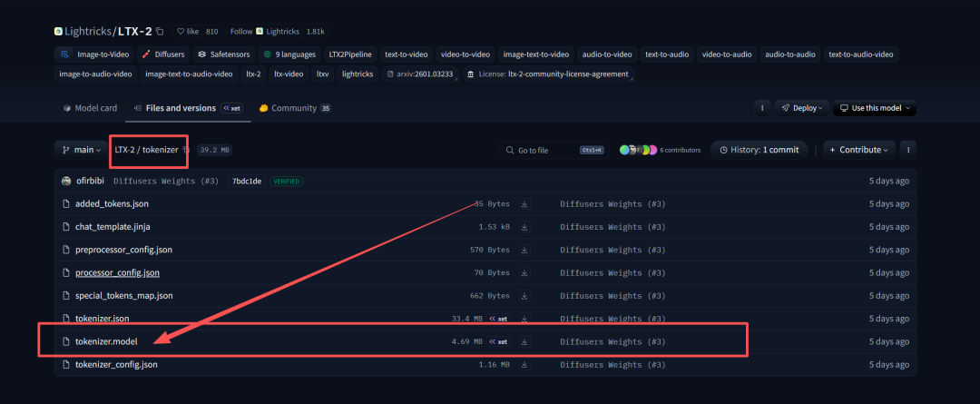Image resolution: width=980 pixels, height=404 pixels.
Task: Open commit hash 7bdc1de
Action: [x=247, y=182]
